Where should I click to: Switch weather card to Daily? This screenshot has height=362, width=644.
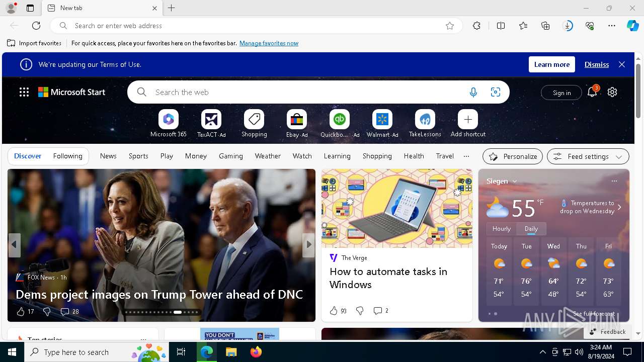[531, 229]
